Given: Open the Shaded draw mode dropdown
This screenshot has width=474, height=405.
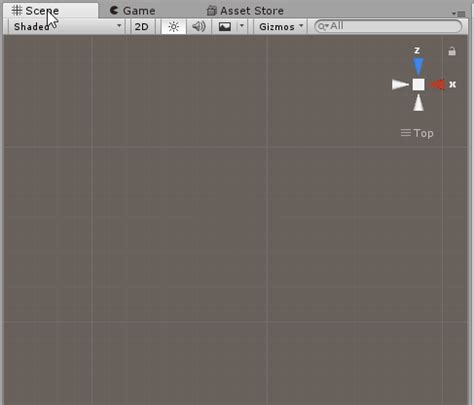Looking at the screenshot, I should (66, 26).
